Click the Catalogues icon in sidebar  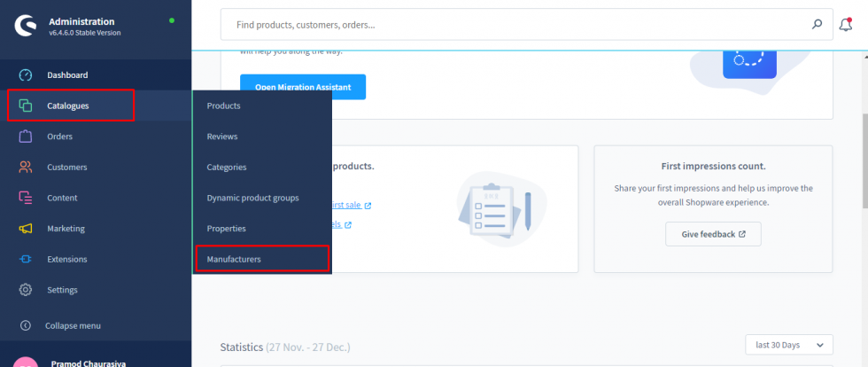click(26, 106)
